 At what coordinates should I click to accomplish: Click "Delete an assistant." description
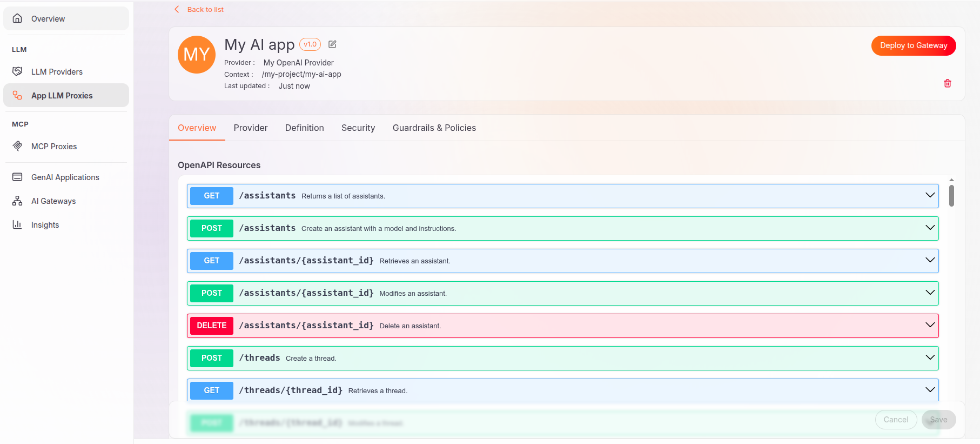pos(410,326)
